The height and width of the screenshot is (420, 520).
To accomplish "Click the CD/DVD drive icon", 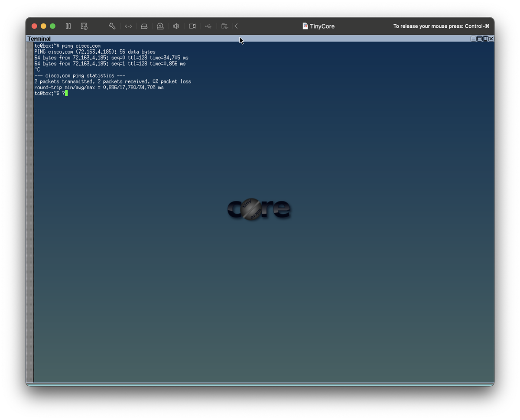I will tap(160, 26).
